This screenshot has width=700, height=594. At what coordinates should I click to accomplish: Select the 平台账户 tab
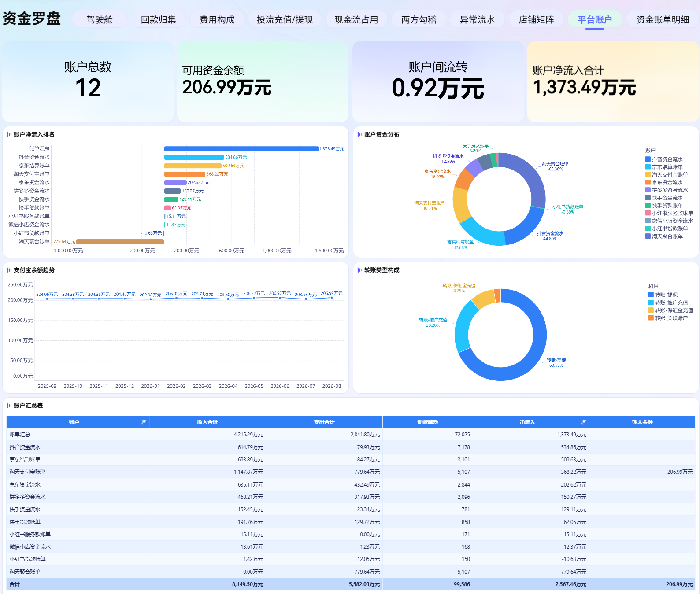595,19
